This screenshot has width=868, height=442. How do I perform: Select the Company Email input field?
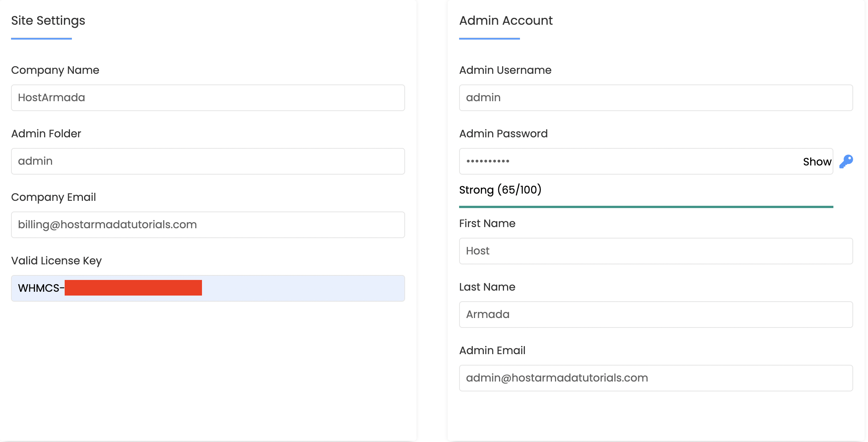point(208,225)
